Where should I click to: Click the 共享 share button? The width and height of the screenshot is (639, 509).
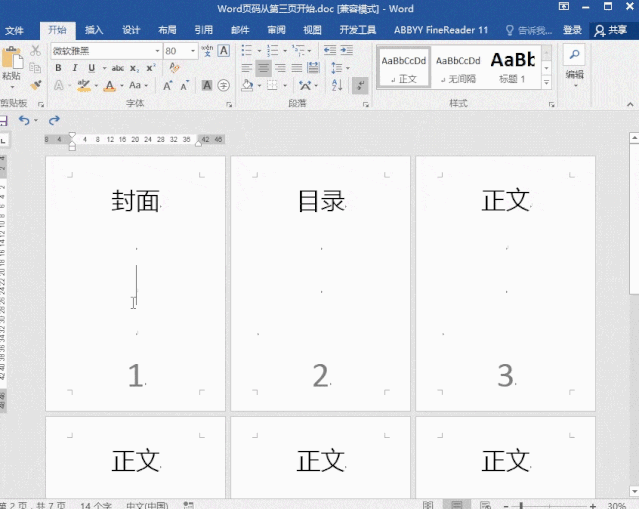coord(611,30)
